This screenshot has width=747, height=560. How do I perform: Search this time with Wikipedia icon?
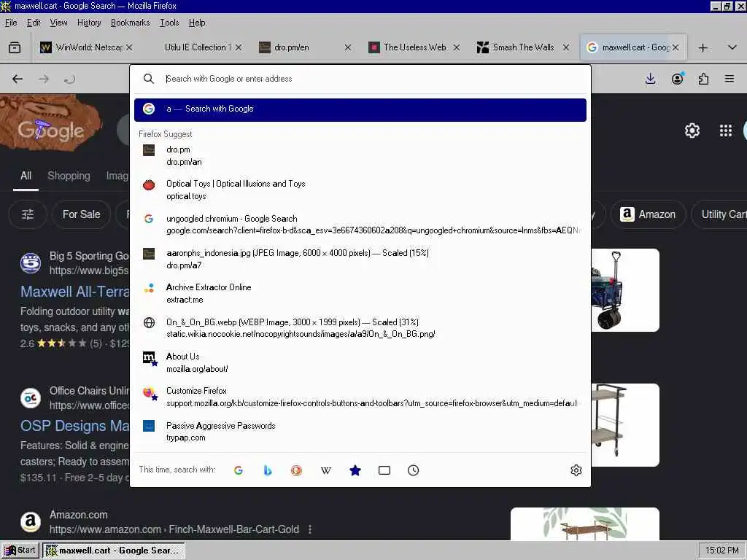pos(326,470)
